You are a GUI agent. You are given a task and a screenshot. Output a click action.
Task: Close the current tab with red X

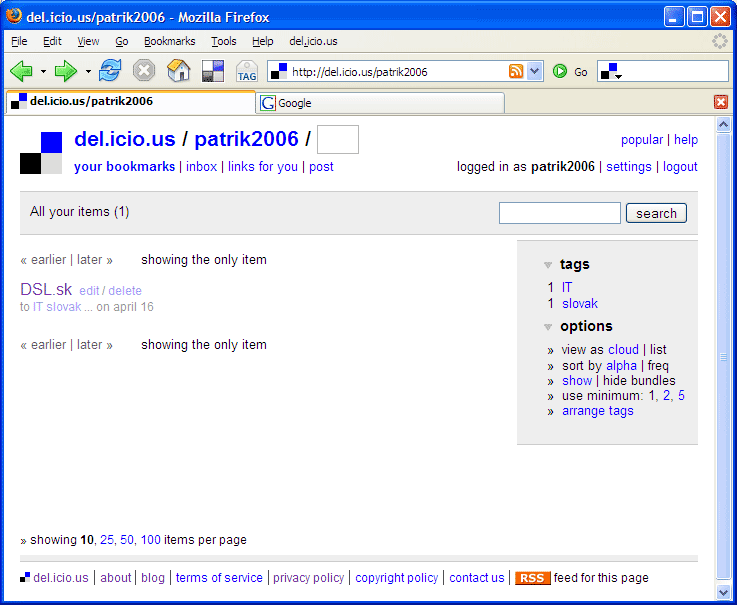[x=721, y=102]
